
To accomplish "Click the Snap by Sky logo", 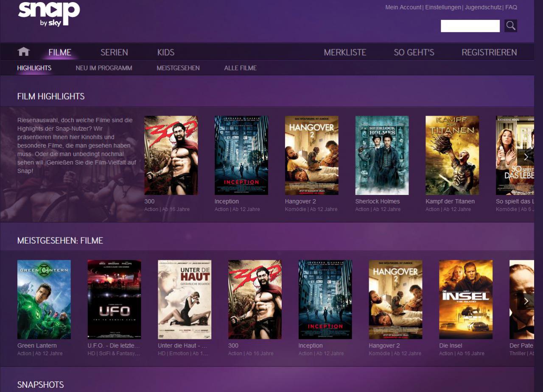I will (x=49, y=14).
